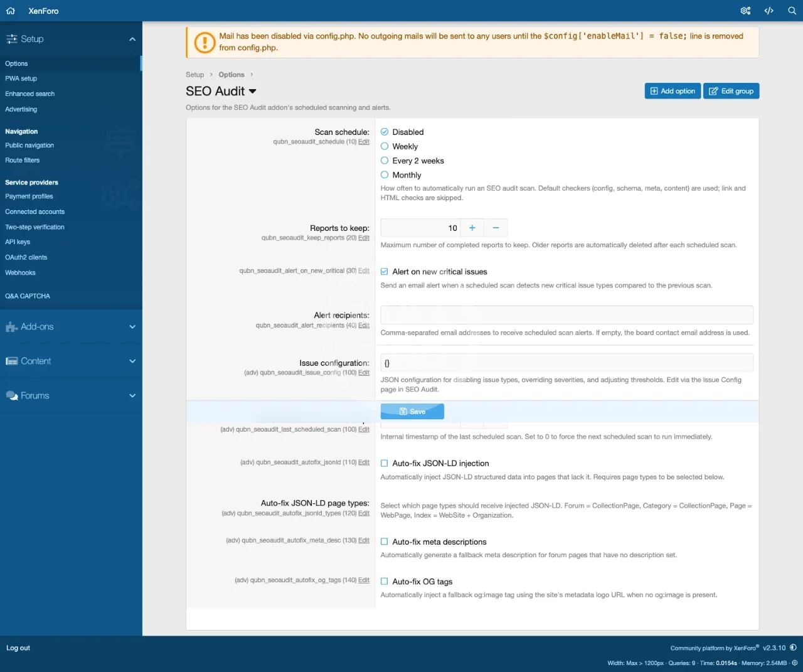Screen dimensions: 803x672
Task: Uncheck Alert on new critical issues
Action: point(385,272)
